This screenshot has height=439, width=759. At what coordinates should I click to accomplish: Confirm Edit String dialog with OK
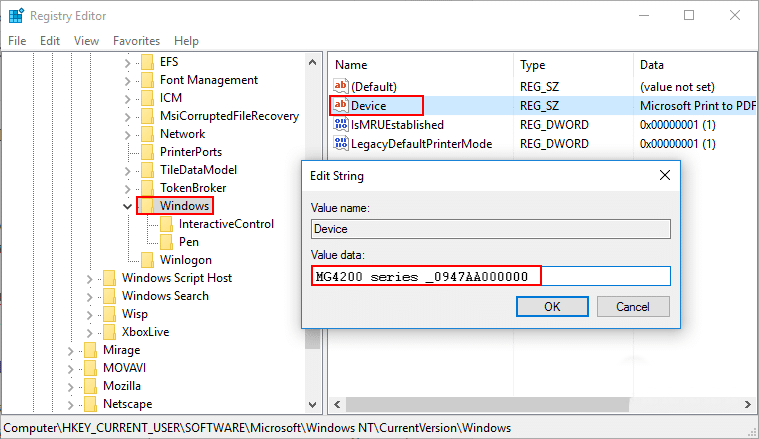coord(552,306)
